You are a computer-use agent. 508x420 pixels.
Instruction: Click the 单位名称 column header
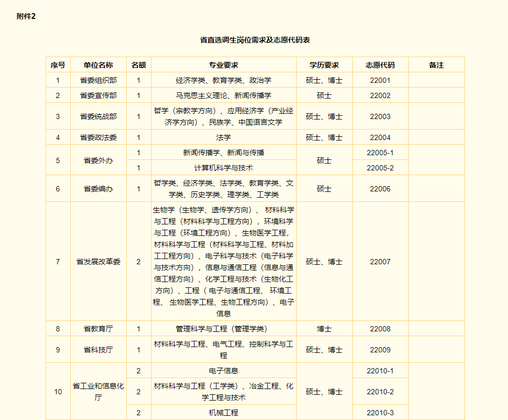[98, 65]
